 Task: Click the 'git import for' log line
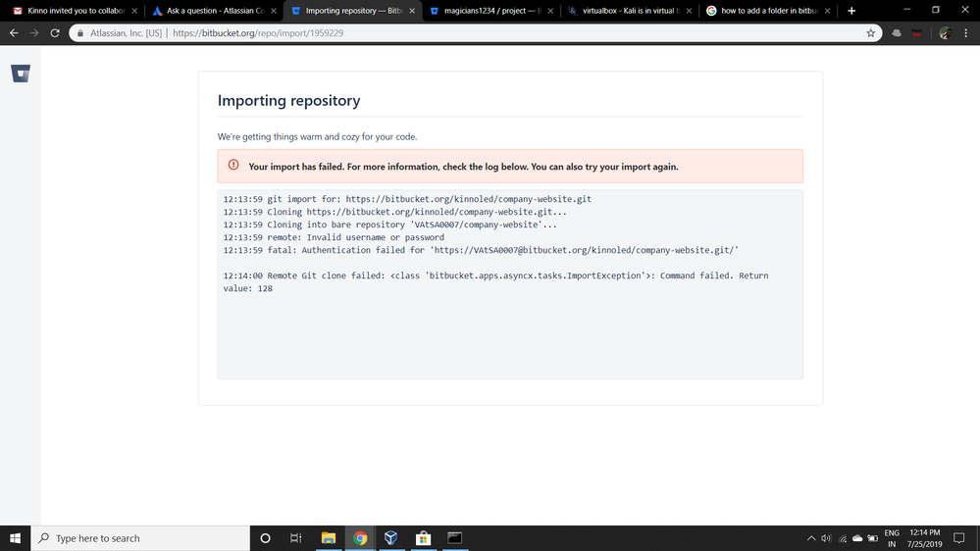click(x=407, y=199)
